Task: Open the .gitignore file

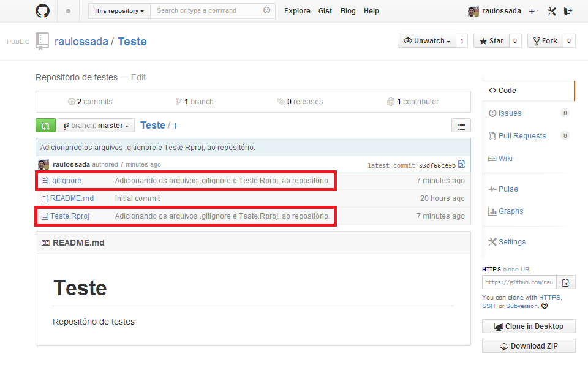Action: [66, 180]
